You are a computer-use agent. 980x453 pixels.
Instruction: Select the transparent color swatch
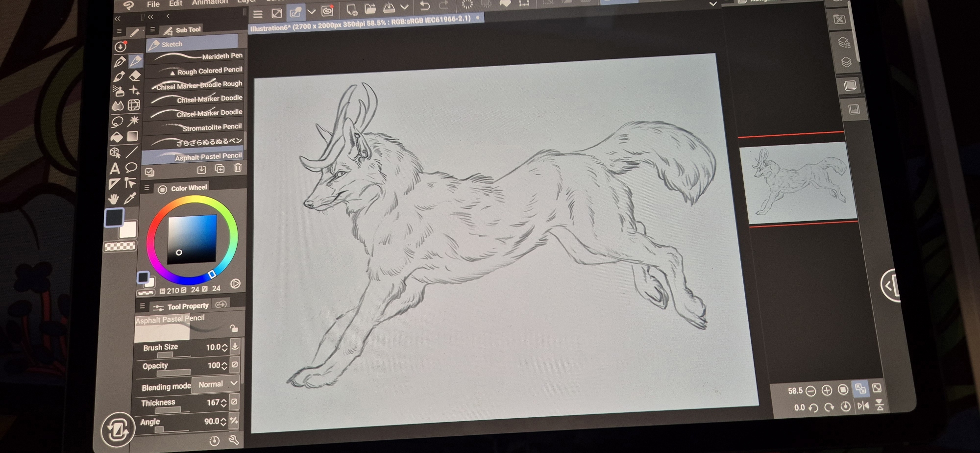click(x=120, y=246)
